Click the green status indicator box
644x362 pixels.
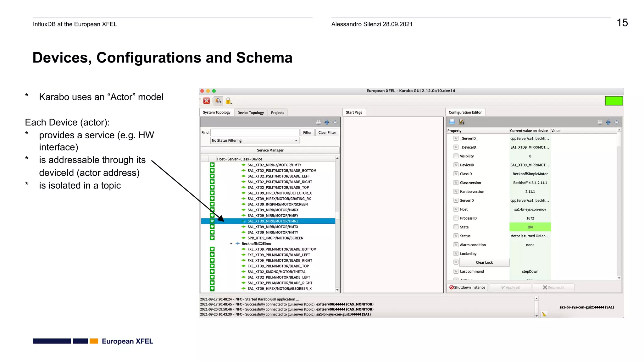(613, 101)
